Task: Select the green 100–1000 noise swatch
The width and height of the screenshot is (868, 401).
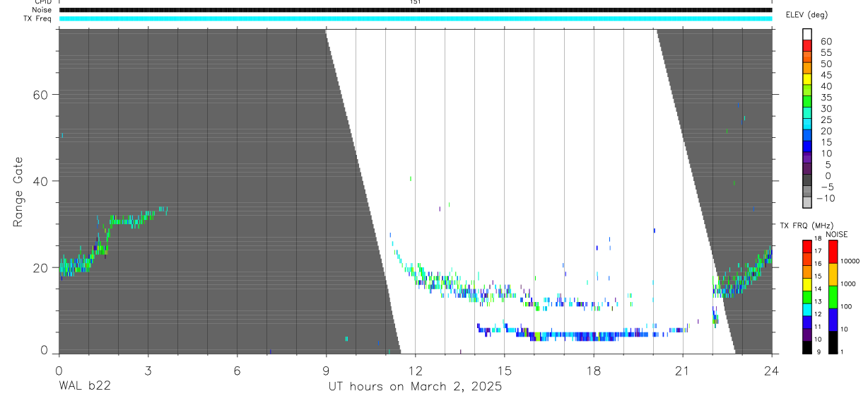Action: tap(832, 296)
